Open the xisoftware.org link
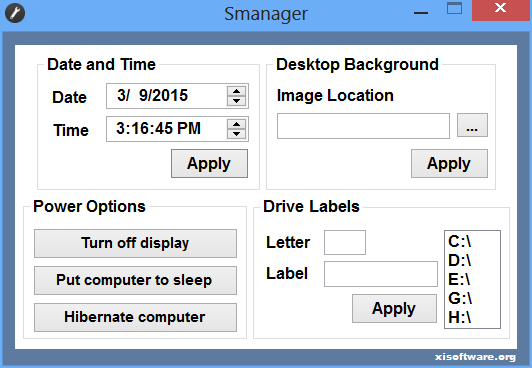The image size is (532, 368). [475, 357]
